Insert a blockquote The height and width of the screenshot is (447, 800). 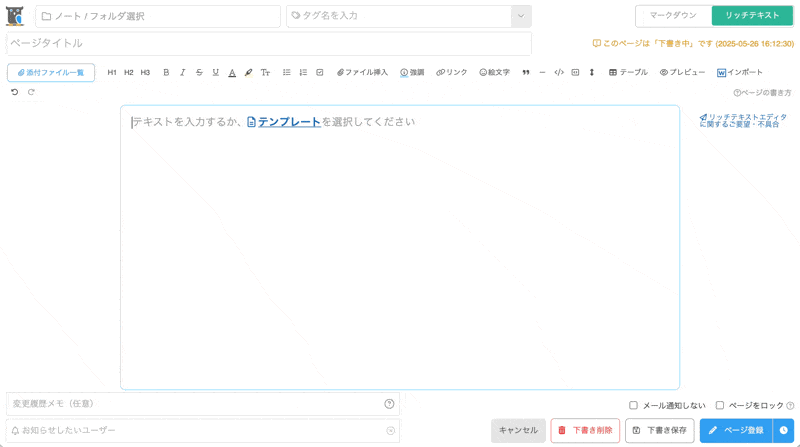(x=526, y=72)
